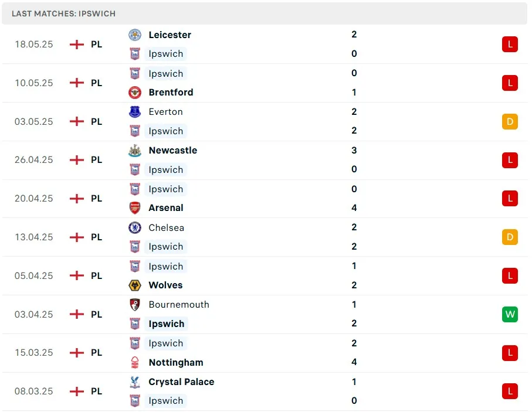This screenshot has width=532, height=412.
Task: Click the Everton club crest icon
Action: point(135,112)
